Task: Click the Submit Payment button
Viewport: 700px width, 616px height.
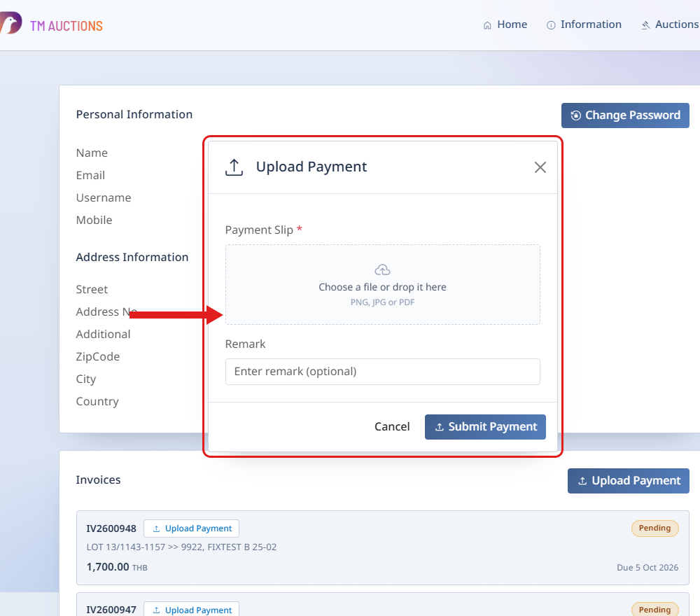Action: [485, 427]
